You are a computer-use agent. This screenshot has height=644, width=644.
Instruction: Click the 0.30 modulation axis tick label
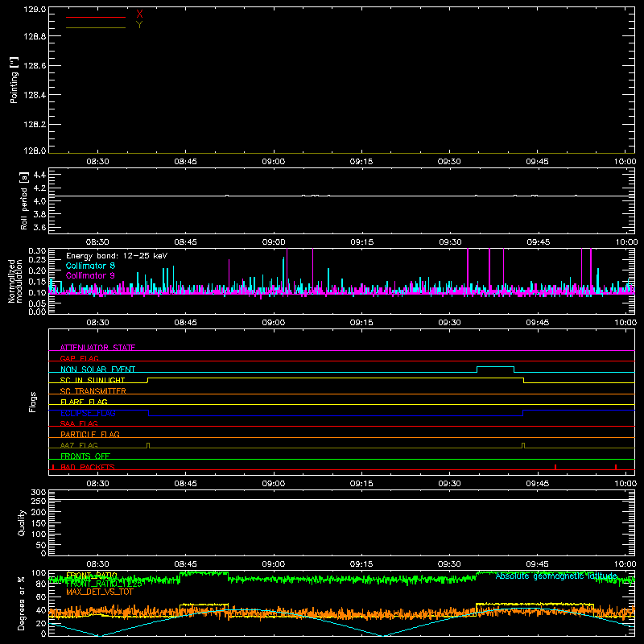[37, 251]
